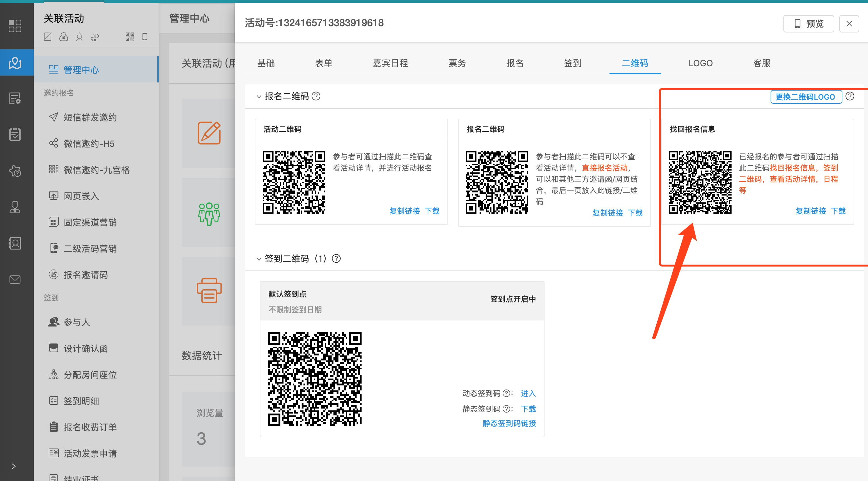Click the 预览 preview button

coord(808,24)
